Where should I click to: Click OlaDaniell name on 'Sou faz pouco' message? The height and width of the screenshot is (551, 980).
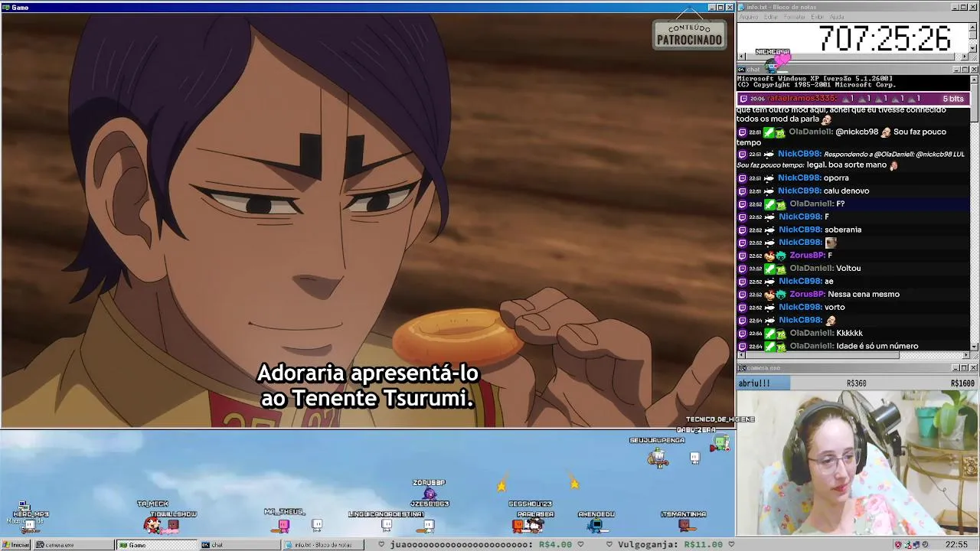coord(811,132)
